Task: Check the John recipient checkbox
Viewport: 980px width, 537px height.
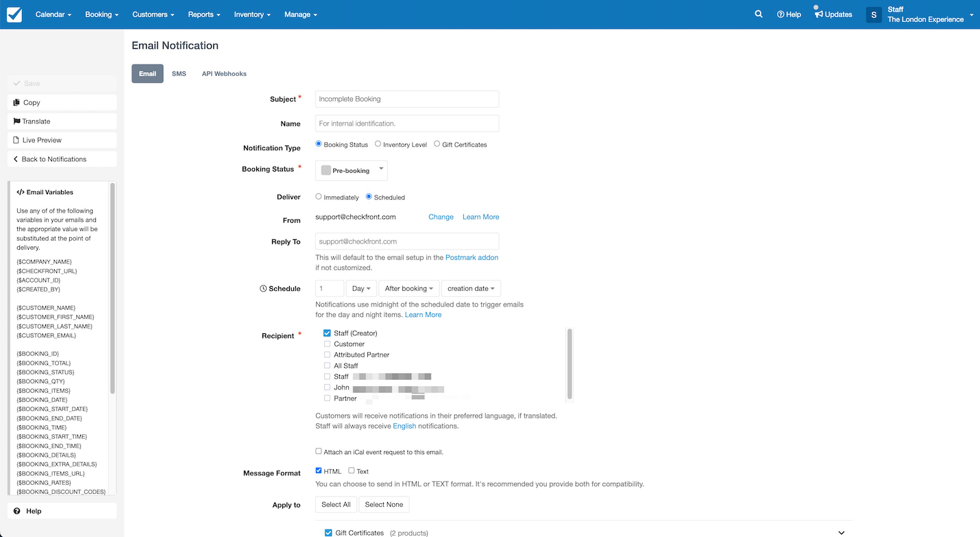Action: pyautogui.click(x=327, y=387)
